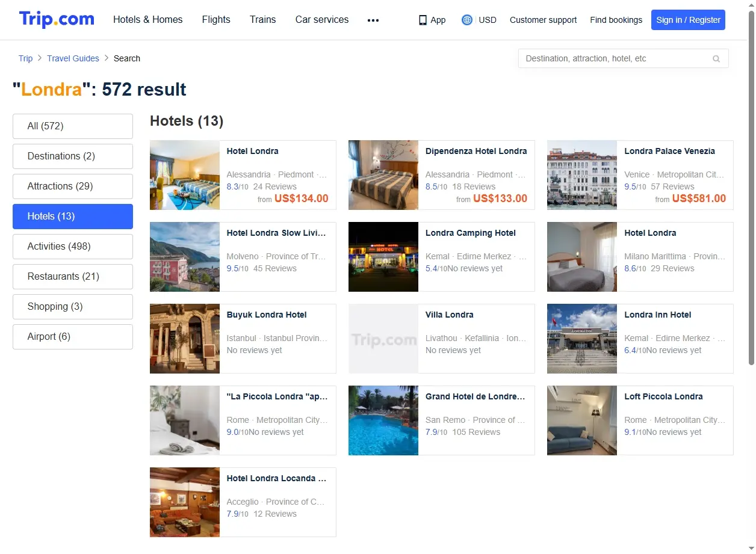Click the US$133.00 price

(x=500, y=199)
